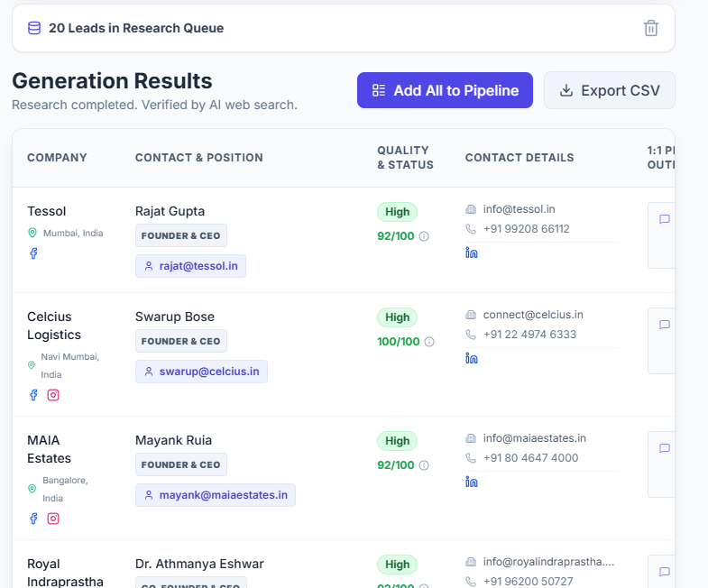
Task: Click the rajat@tessol.in email chip
Action: point(190,266)
